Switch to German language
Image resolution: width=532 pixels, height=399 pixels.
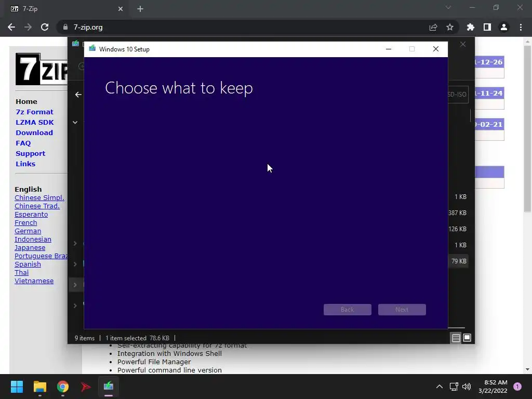tap(28, 231)
